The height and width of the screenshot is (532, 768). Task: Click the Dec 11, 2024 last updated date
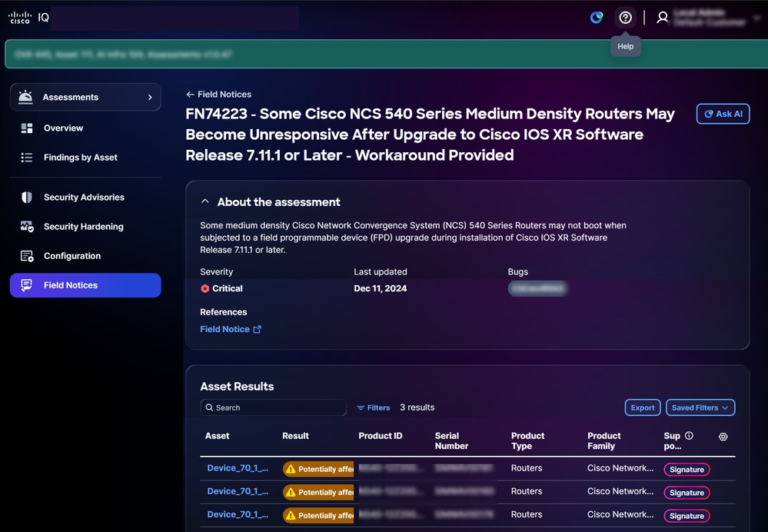tap(380, 288)
